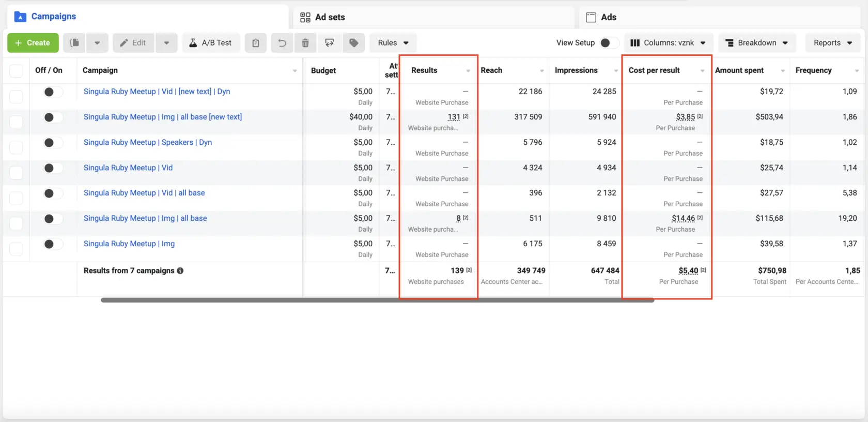868x422 pixels.
Task: Toggle the switch for Vid | [new text] | Dyn
Action: click(53, 92)
